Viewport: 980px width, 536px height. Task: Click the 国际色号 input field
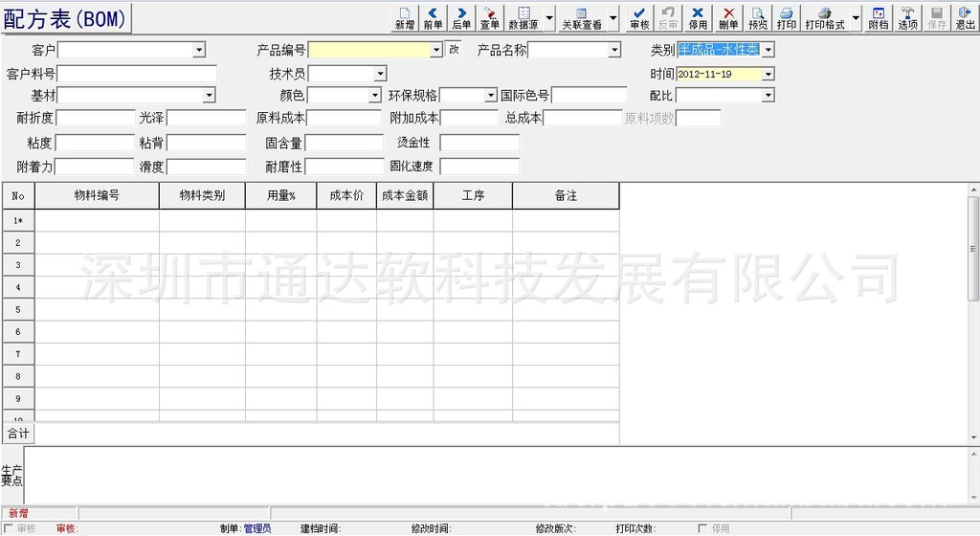[x=590, y=96]
